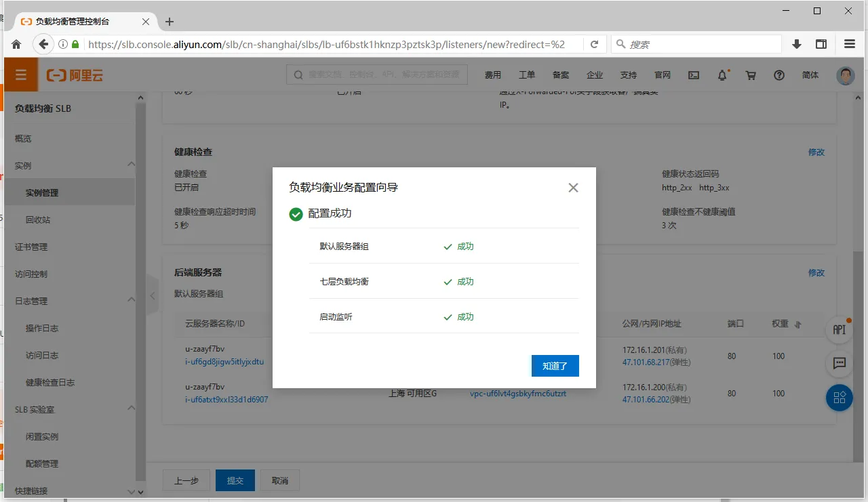Focus the browser 搜索 search field
Image resolution: width=868 pixels, height=502 pixels.
coord(696,44)
